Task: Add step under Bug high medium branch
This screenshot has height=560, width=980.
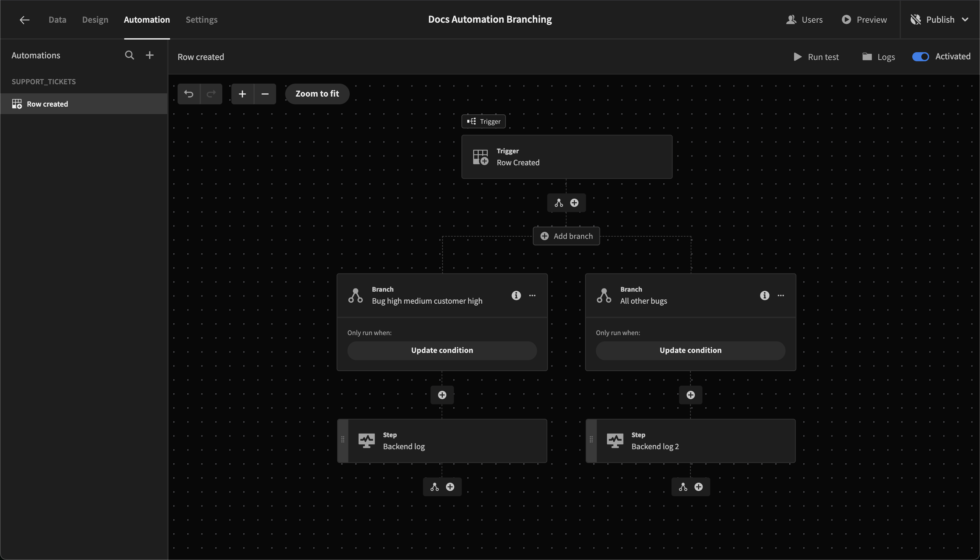Action: [442, 395]
